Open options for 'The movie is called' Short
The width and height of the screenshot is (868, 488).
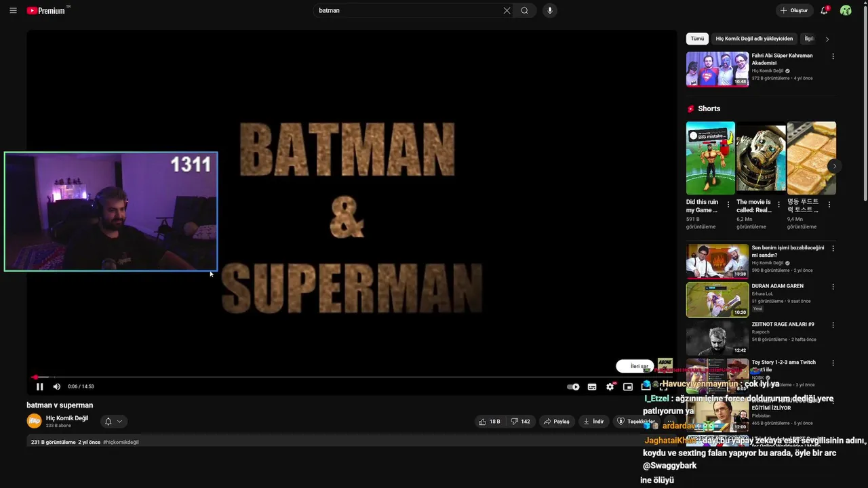[x=778, y=204]
